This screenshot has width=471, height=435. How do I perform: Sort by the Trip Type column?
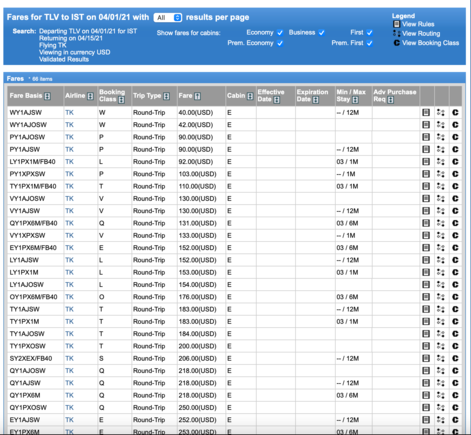click(166, 96)
